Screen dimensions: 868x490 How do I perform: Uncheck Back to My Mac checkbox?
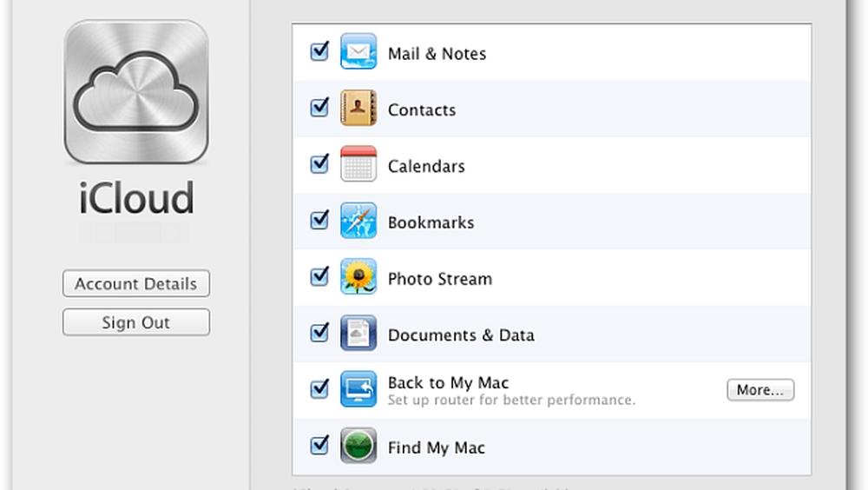click(319, 389)
